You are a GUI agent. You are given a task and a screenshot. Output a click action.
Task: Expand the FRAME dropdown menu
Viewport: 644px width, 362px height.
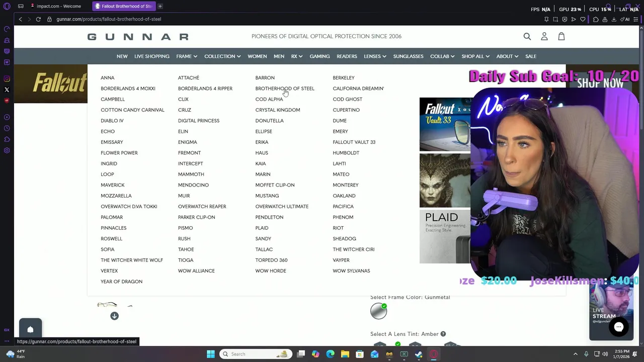coord(187,56)
